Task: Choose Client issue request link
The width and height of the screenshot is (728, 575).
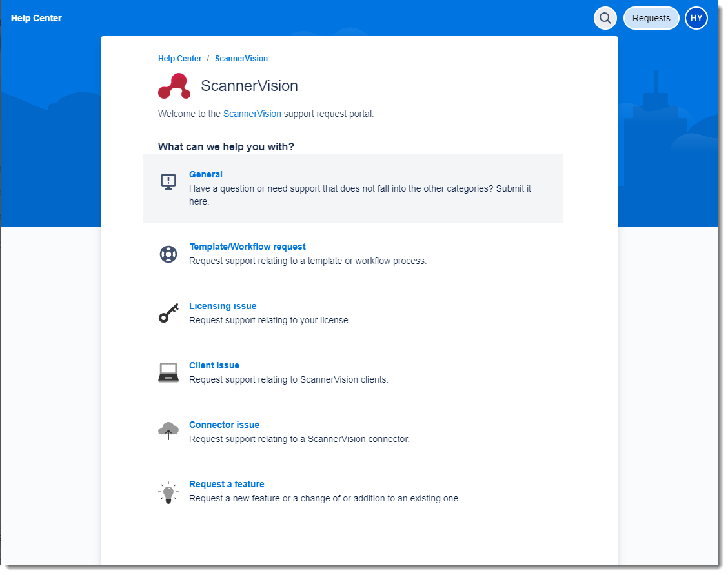Action: click(x=214, y=365)
